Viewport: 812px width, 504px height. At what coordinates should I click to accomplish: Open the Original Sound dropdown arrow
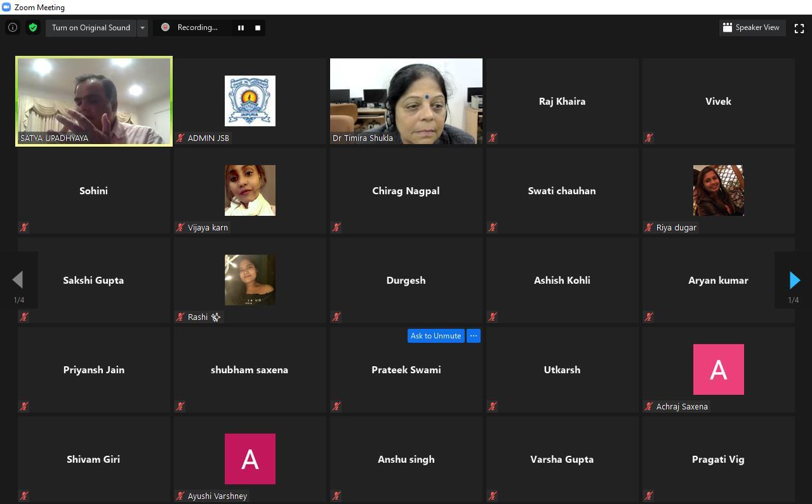(x=142, y=28)
